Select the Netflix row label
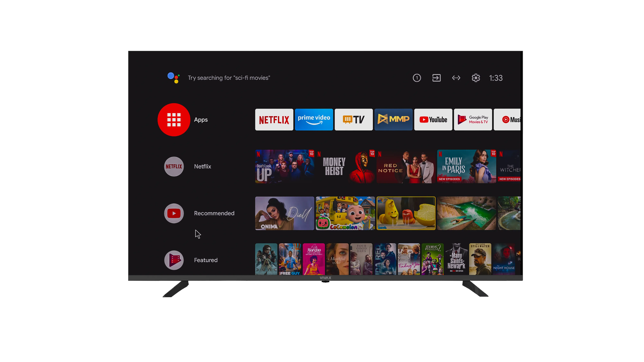 point(203,167)
